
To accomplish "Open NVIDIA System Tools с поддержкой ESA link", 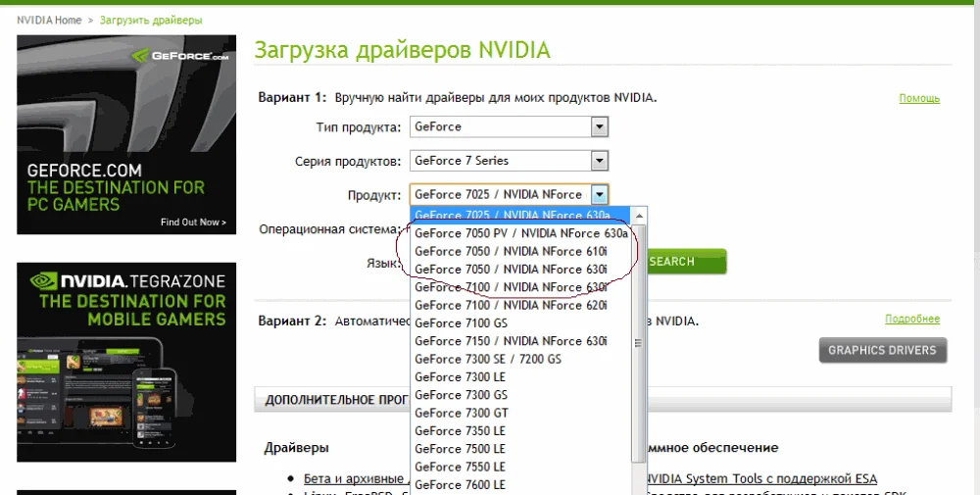I will click(x=761, y=478).
